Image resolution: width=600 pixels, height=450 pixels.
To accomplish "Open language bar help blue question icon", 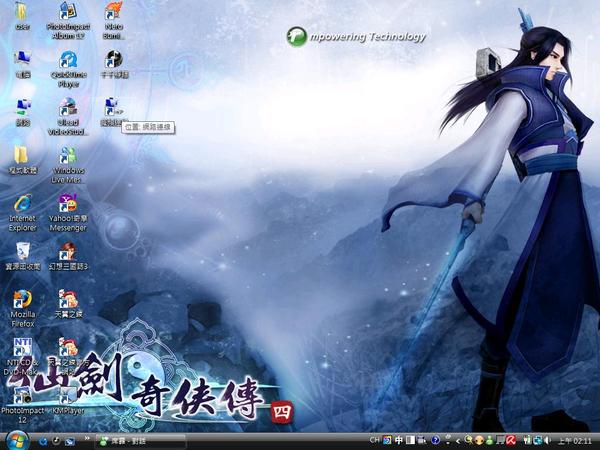I will click(x=435, y=441).
